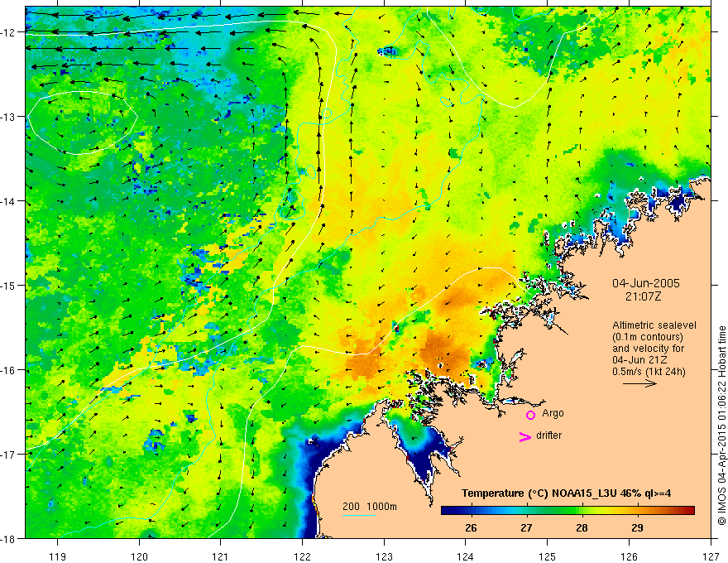Click the magenta Argo circle symbol
Screen dimensions: 728x563
pyautogui.click(x=530, y=415)
